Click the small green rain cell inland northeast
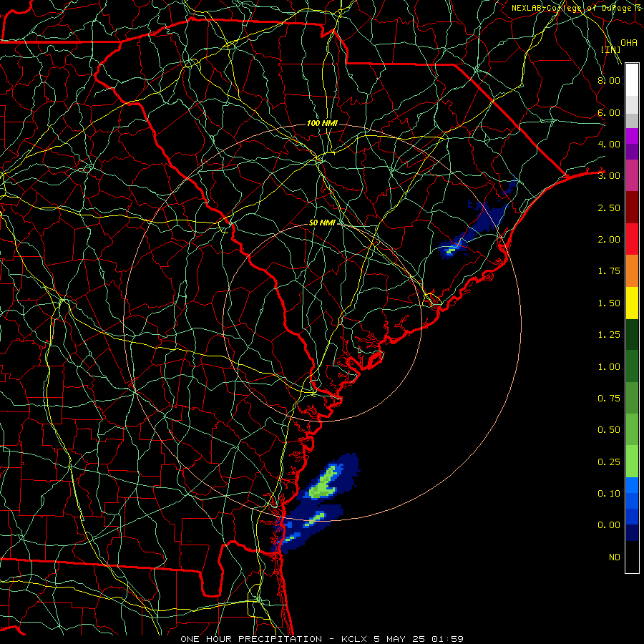The height and width of the screenshot is (644, 644). (451, 250)
